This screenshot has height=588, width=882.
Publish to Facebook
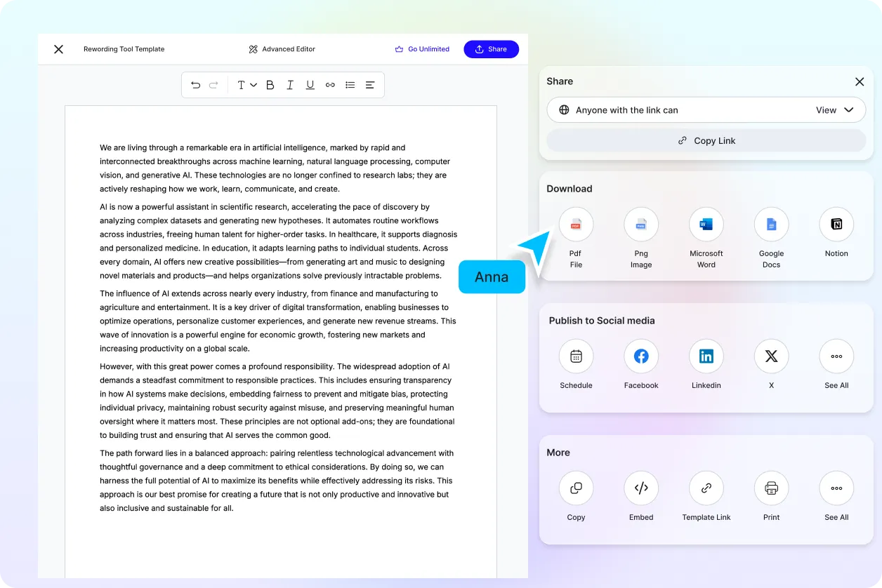641,356
